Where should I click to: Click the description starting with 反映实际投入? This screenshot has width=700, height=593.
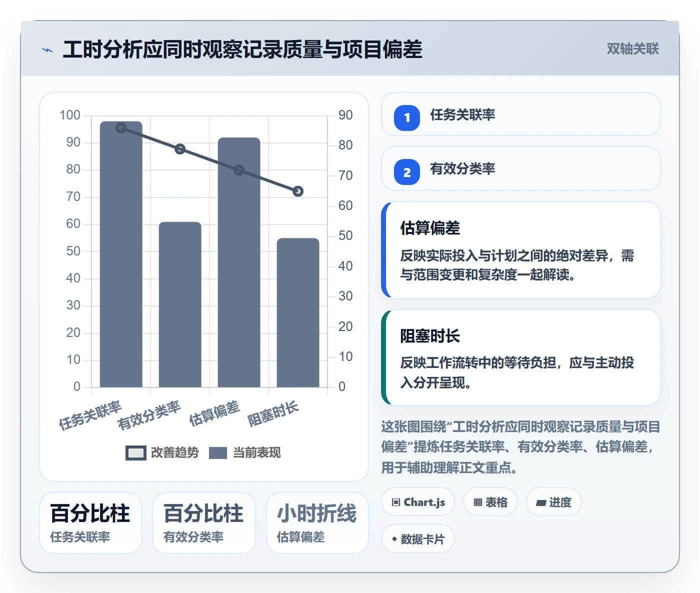517,265
